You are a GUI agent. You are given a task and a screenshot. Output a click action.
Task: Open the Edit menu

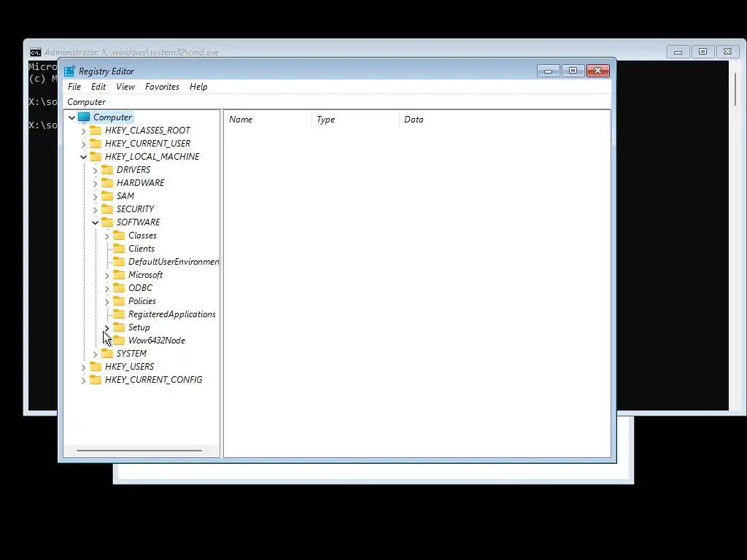tap(98, 87)
